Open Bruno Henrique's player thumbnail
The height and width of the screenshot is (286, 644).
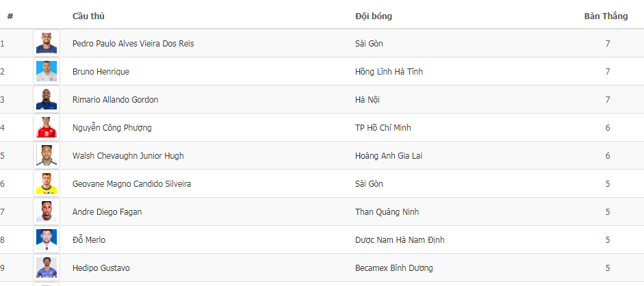(47, 71)
